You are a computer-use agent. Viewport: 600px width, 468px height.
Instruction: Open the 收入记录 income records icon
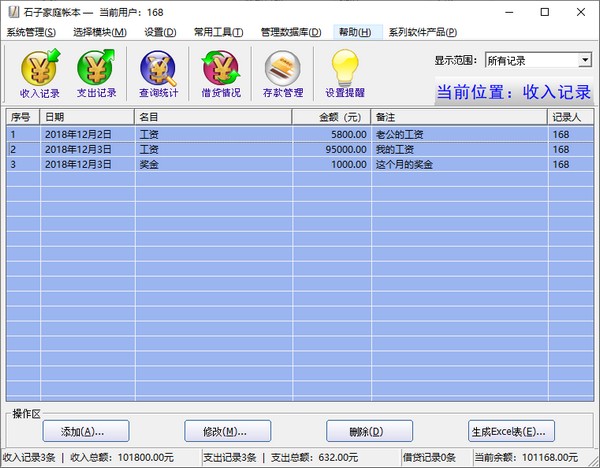[39, 73]
